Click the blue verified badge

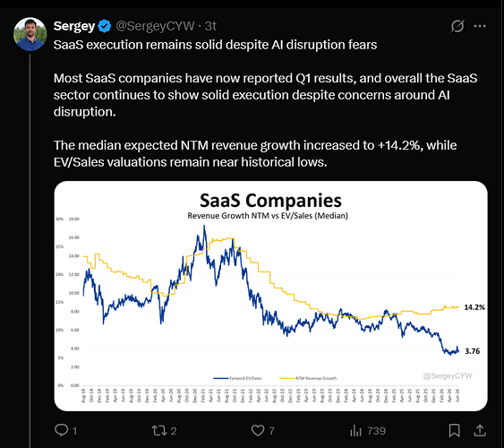tap(105, 26)
